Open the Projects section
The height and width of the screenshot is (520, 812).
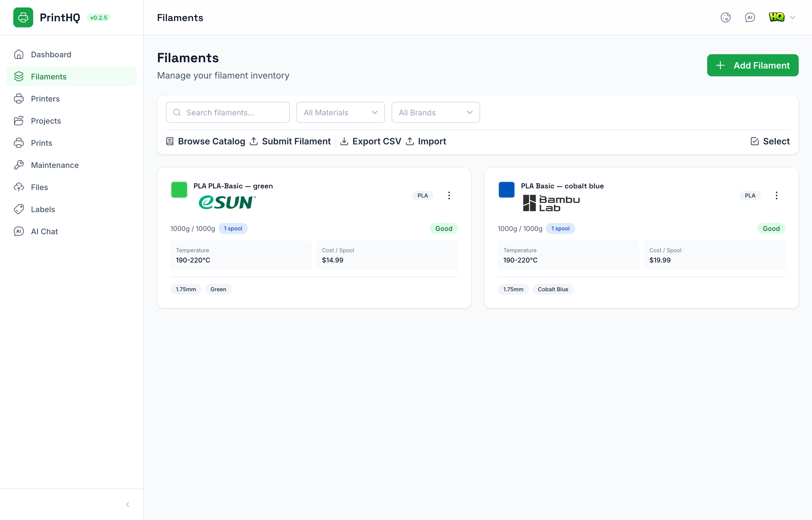click(x=46, y=121)
